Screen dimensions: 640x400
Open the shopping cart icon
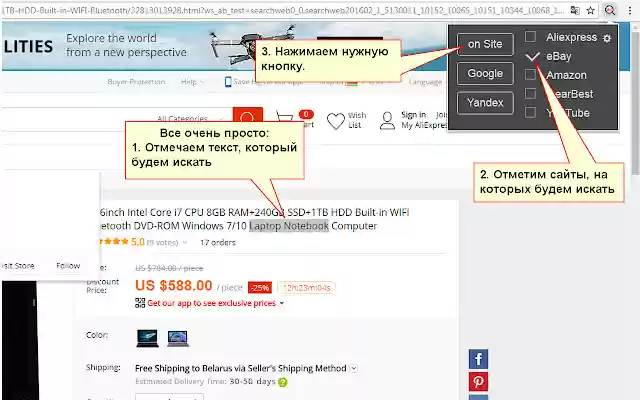coord(284,118)
